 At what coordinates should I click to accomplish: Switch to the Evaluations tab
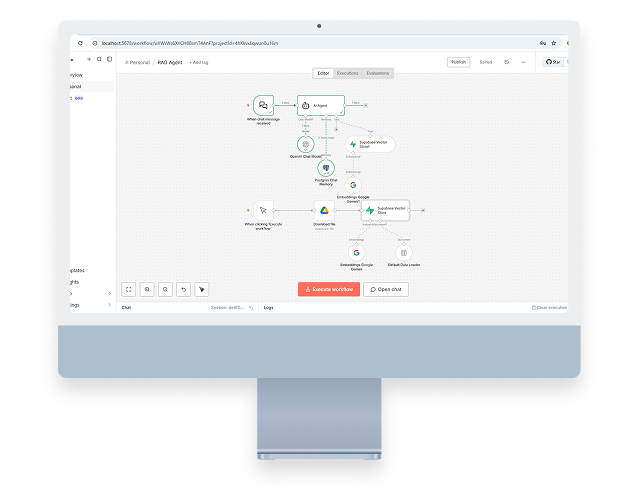click(x=378, y=73)
